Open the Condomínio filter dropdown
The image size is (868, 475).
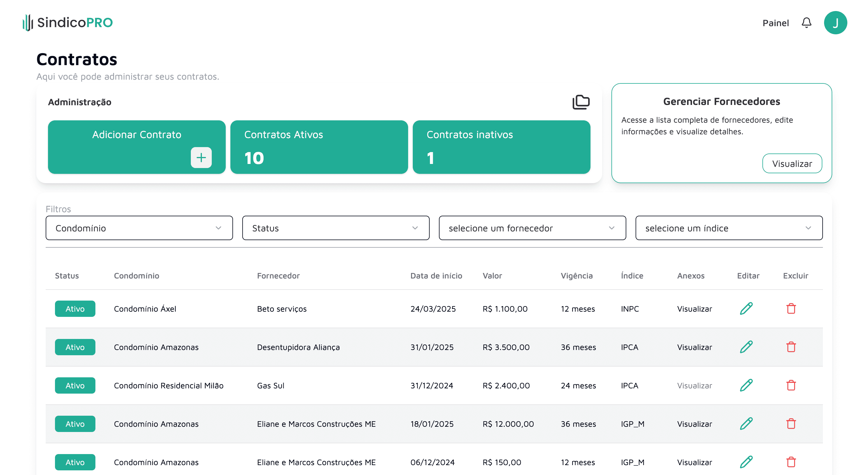[139, 228]
